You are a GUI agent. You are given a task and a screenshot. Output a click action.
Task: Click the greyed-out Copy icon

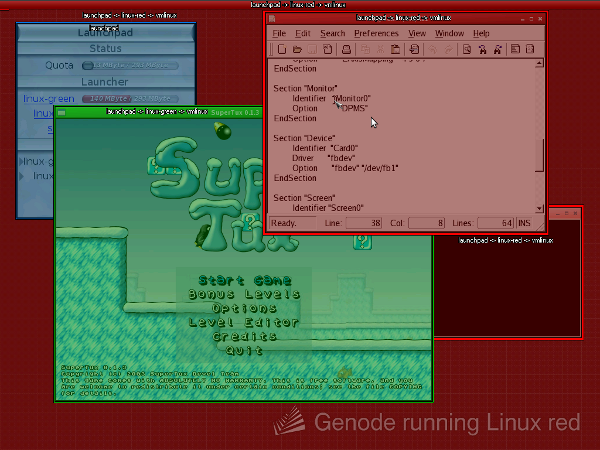(365, 49)
